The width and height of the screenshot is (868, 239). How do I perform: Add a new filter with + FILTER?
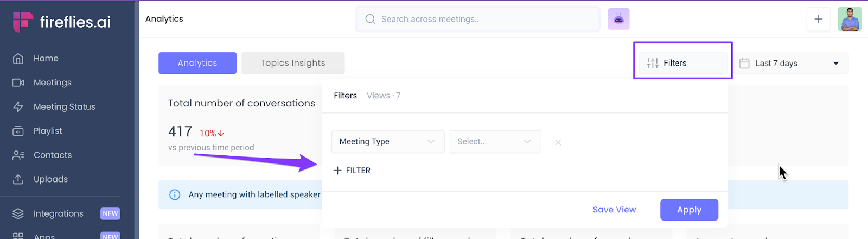tap(352, 171)
